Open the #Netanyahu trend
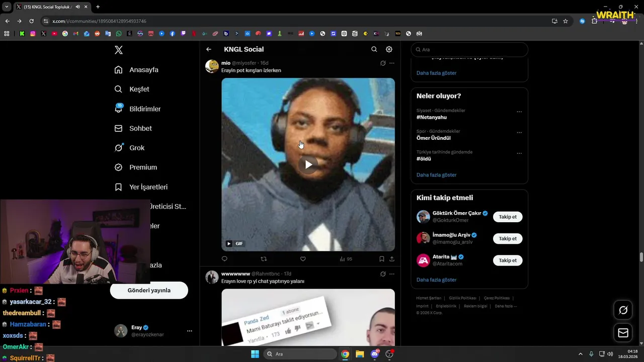The image size is (644, 362). pos(431,117)
